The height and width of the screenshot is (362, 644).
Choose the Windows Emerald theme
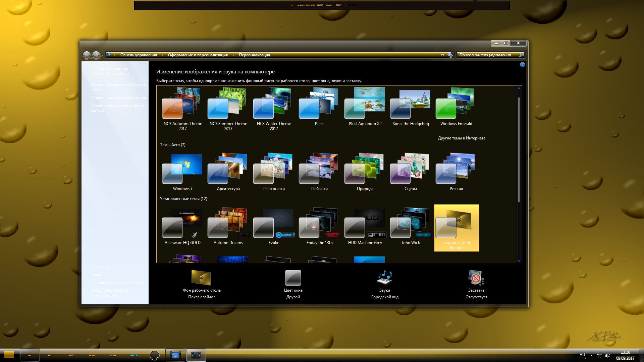click(456, 107)
